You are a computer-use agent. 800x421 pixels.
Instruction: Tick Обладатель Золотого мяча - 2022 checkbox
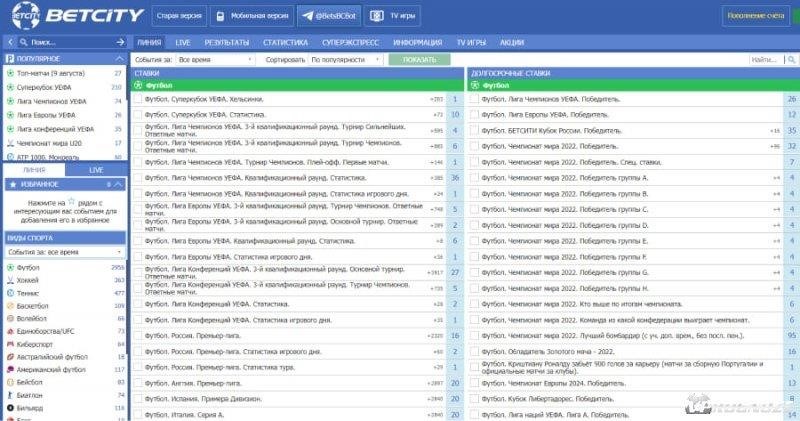(x=474, y=352)
